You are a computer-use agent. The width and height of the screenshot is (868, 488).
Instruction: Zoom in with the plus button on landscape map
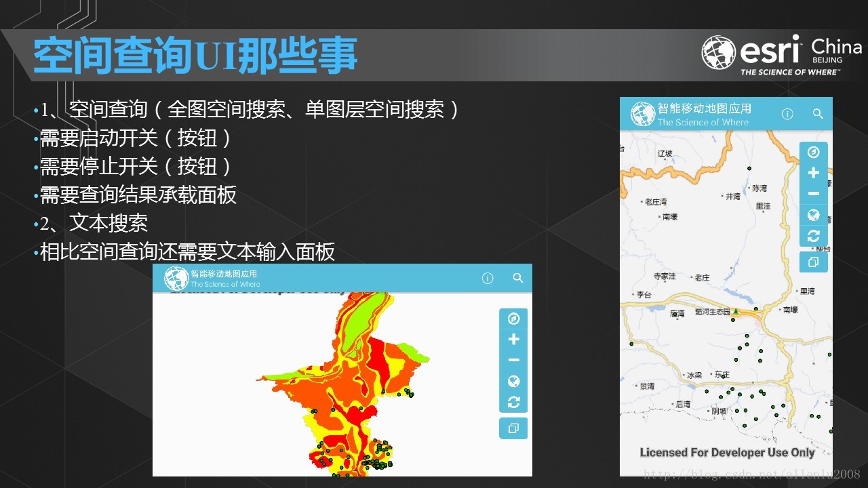[x=513, y=340]
